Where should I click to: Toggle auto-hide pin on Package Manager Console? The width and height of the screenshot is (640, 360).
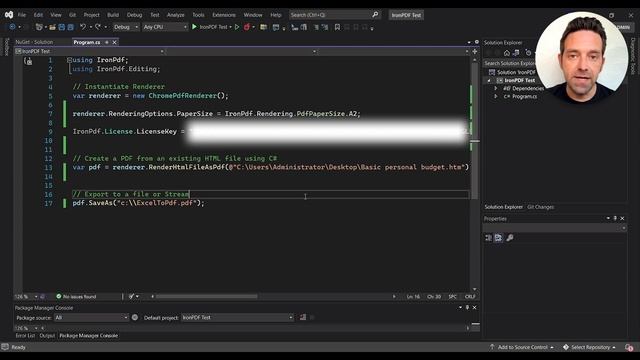point(467,307)
